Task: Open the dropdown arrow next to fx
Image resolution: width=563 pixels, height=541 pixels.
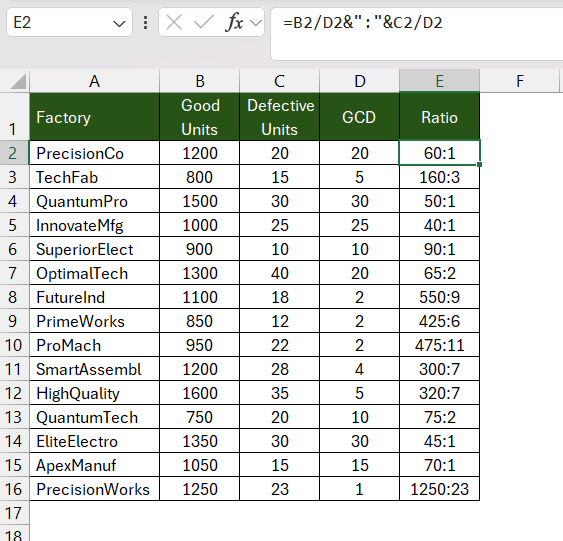Action: (x=256, y=23)
